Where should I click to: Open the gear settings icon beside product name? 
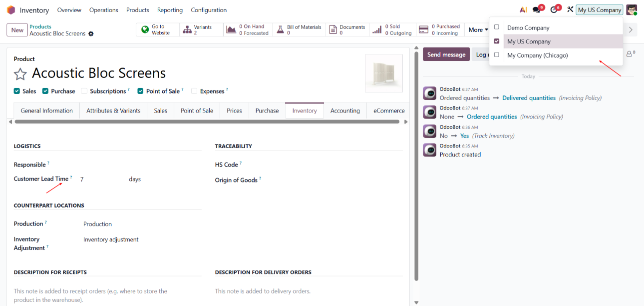[91, 33]
